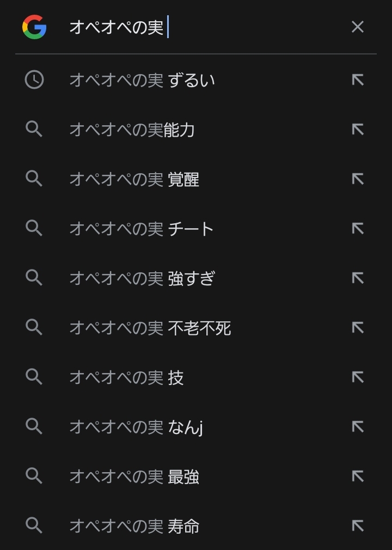The width and height of the screenshot is (392, 550).
Task: Insert ずるい suggestion using its arrow icon
Action: (x=357, y=80)
